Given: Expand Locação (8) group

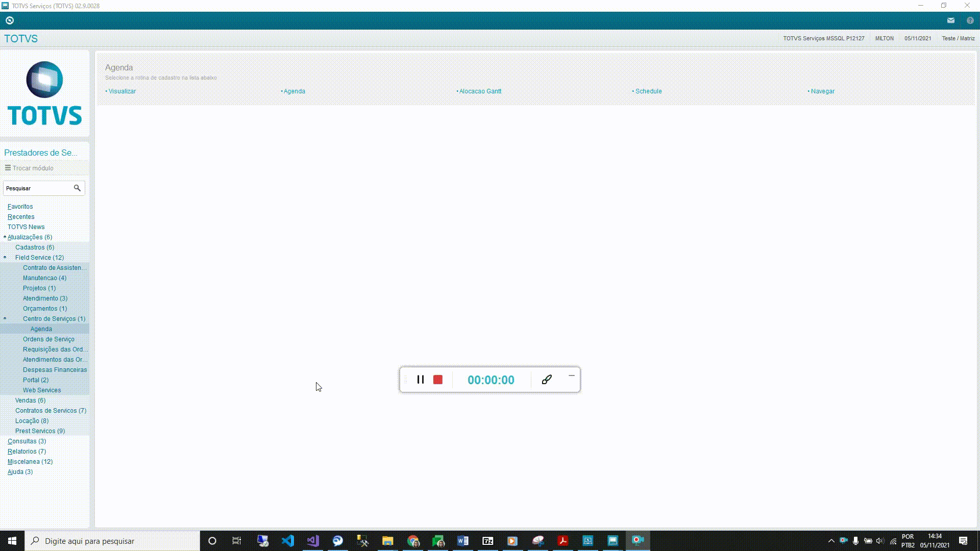Looking at the screenshot, I should click(32, 421).
